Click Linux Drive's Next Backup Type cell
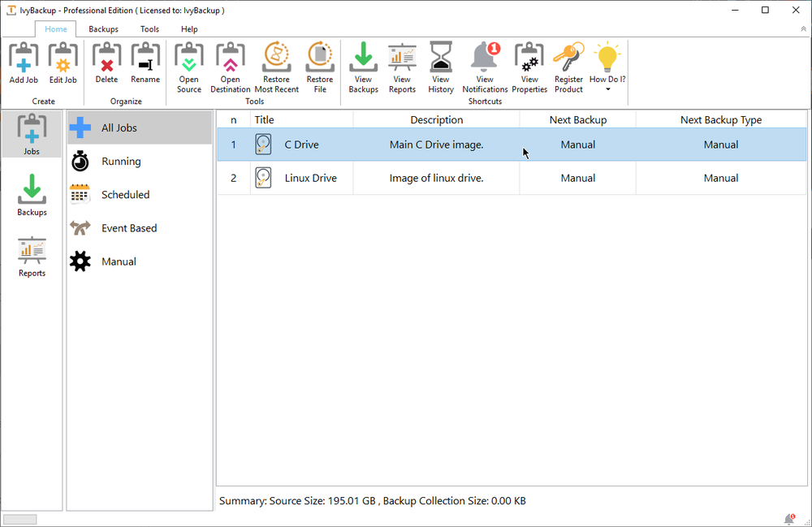 point(721,178)
